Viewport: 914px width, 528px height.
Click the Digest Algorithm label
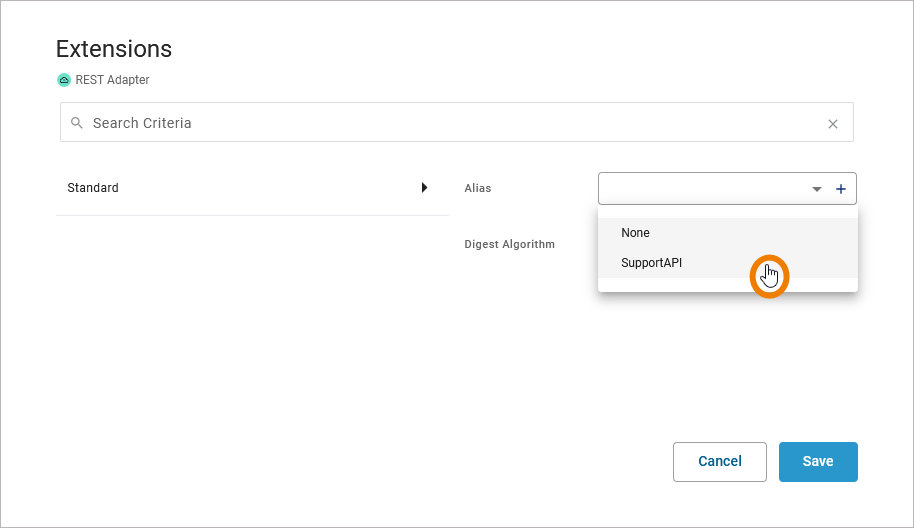pos(509,244)
